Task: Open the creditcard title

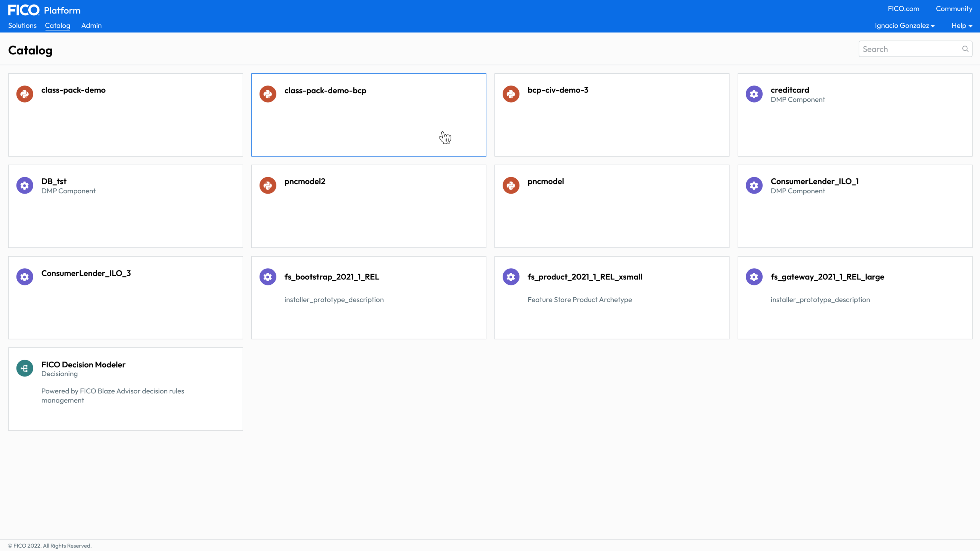Action: click(790, 90)
